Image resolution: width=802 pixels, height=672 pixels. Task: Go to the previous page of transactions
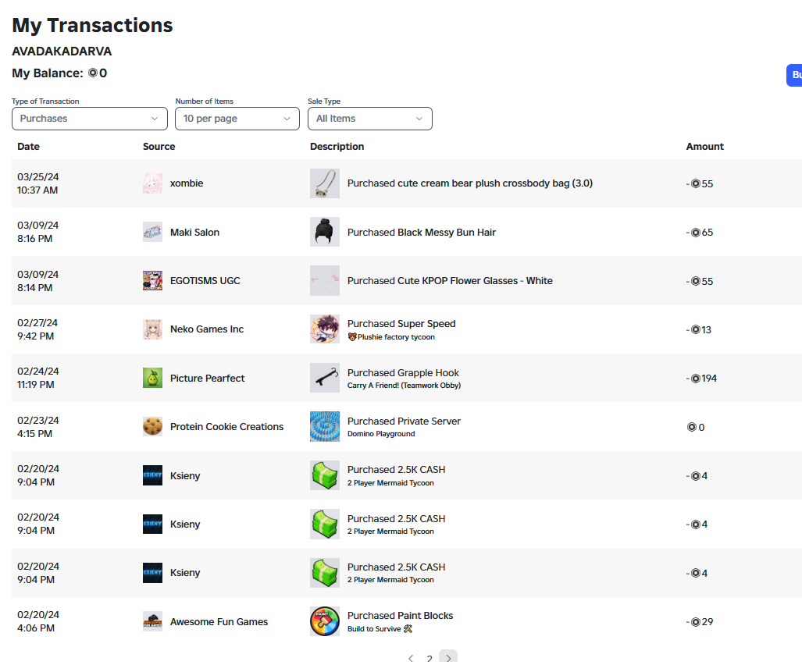coord(411,658)
